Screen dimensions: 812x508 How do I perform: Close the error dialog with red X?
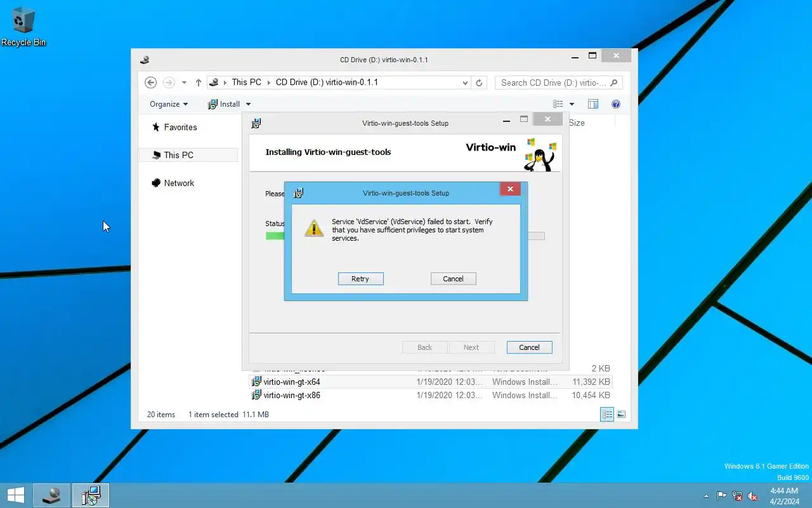pos(510,189)
